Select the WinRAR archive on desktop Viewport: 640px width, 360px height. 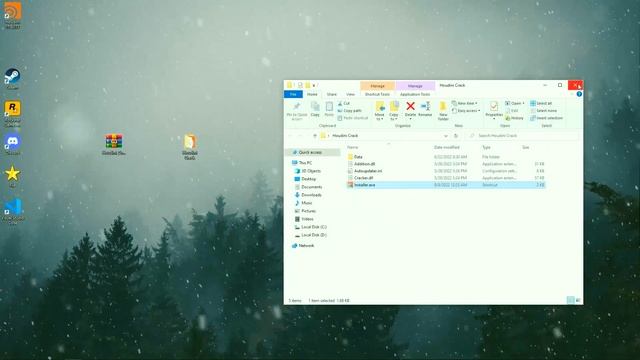tap(113, 144)
